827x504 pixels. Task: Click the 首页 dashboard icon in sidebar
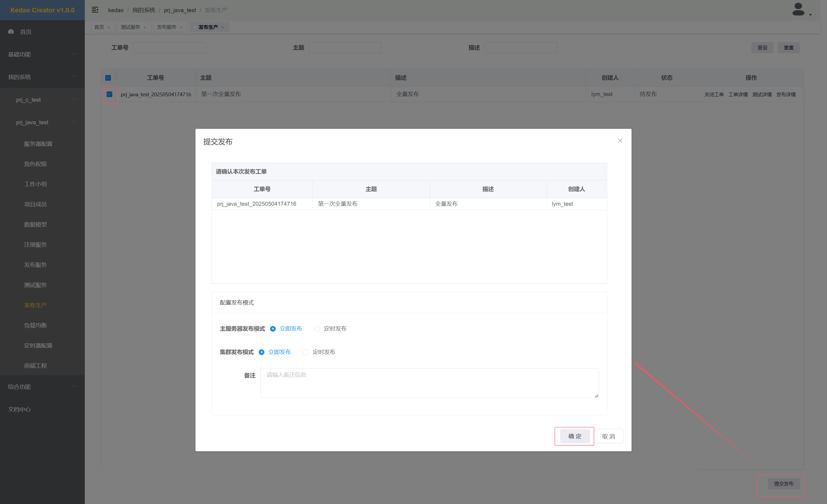coord(11,31)
